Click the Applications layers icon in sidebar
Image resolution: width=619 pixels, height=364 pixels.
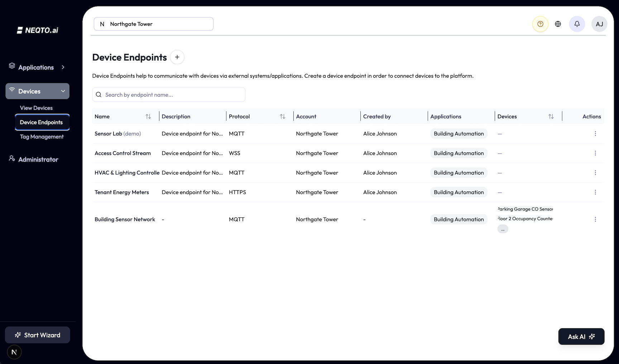(12, 66)
